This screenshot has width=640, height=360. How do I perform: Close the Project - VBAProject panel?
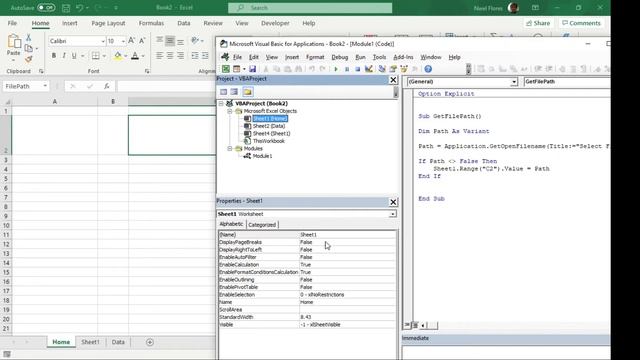click(393, 80)
